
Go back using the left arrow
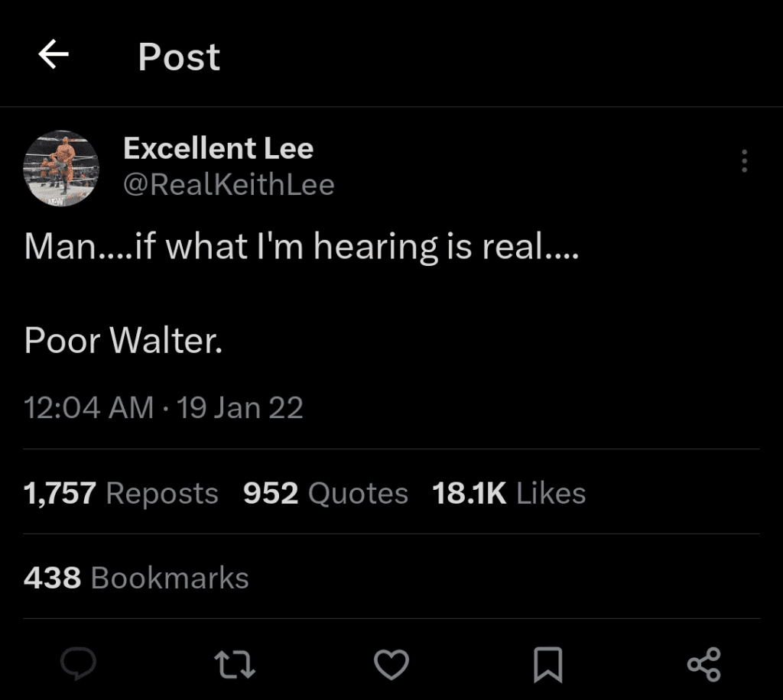pos(54,54)
